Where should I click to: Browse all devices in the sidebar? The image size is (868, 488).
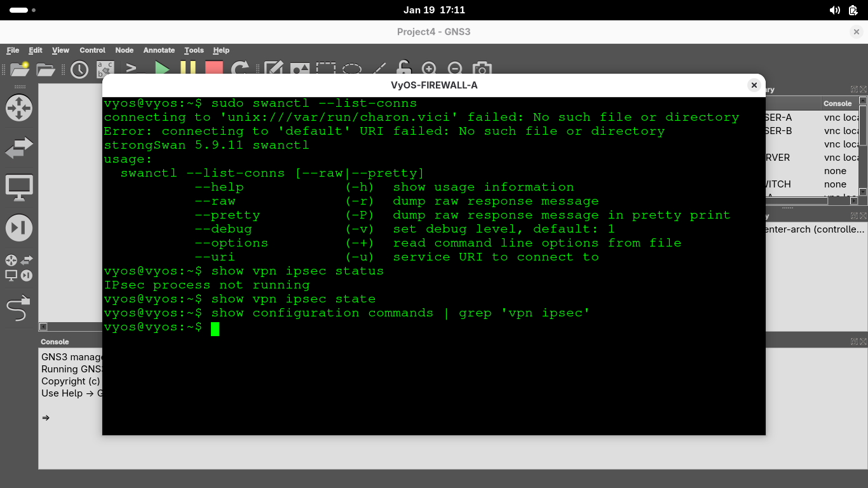[18, 268]
